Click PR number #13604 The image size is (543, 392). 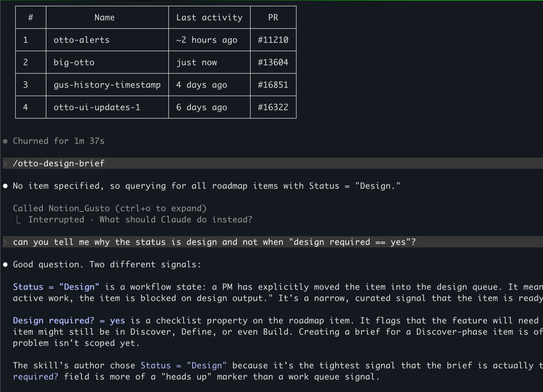273,62
